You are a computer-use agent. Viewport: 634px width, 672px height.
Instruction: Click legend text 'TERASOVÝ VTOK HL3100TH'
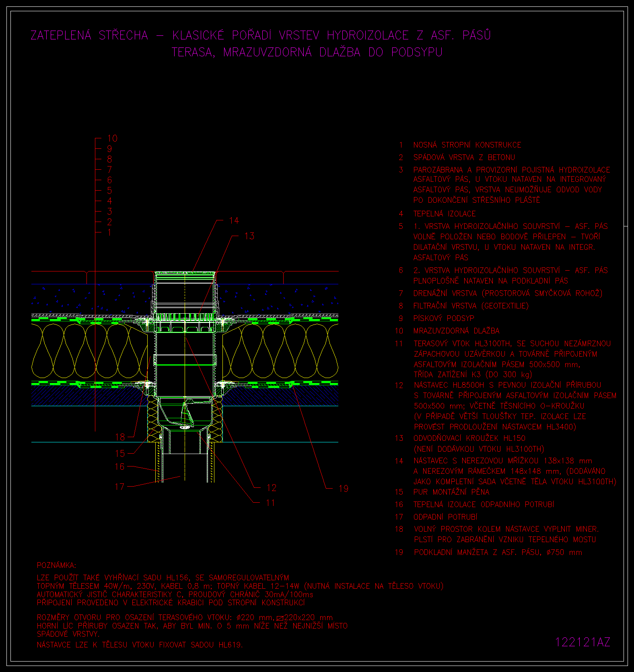pos(463,343)
